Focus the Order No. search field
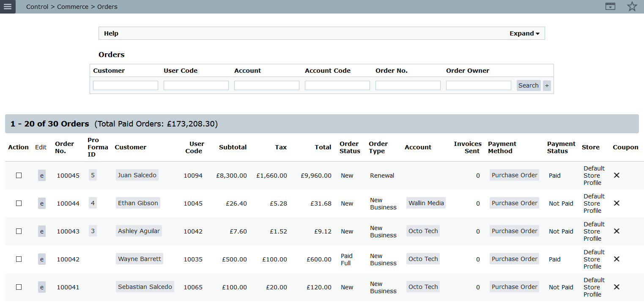 (x=408, y=85)
